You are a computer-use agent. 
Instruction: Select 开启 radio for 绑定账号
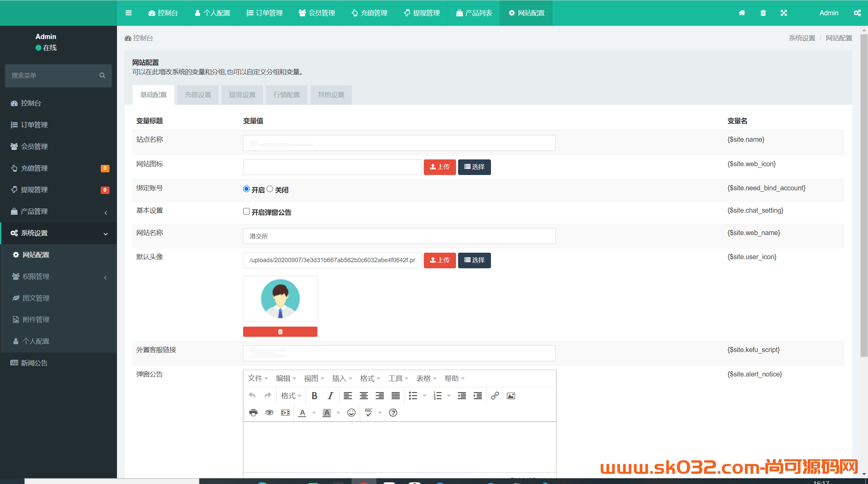[246, 189]
